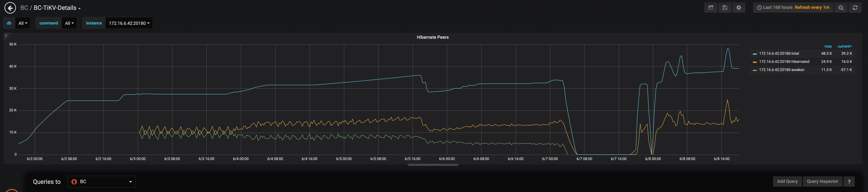Change the Instance selection dropdown
This screenshot has height=192, width=868.
[x=129, y=23]
